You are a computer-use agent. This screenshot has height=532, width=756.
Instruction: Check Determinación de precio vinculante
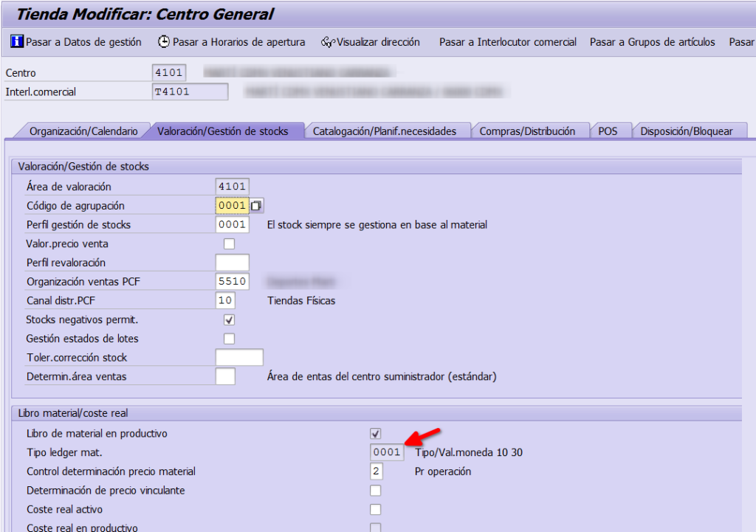(x=376, y=491)
